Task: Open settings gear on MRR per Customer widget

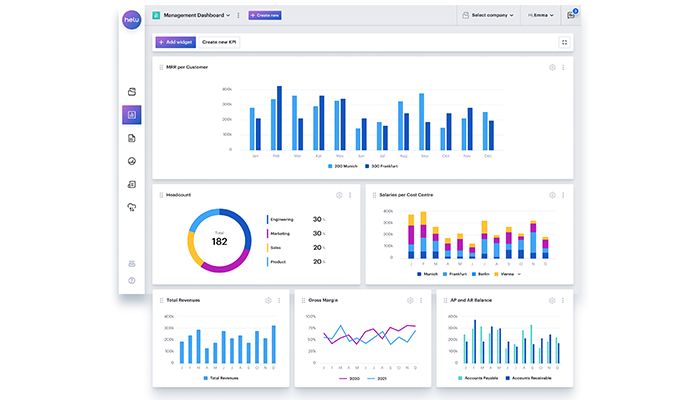Action: (x=552, y=67)
